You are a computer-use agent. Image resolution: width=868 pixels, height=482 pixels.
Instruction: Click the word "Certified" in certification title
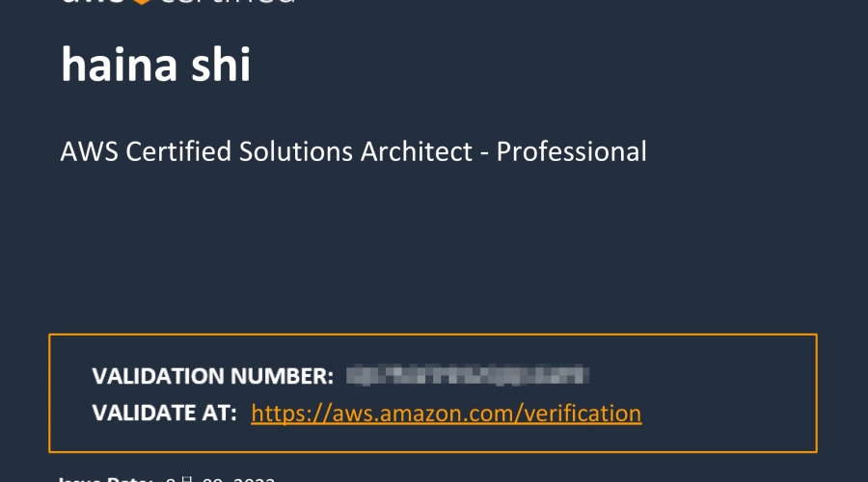coord(178,151)
